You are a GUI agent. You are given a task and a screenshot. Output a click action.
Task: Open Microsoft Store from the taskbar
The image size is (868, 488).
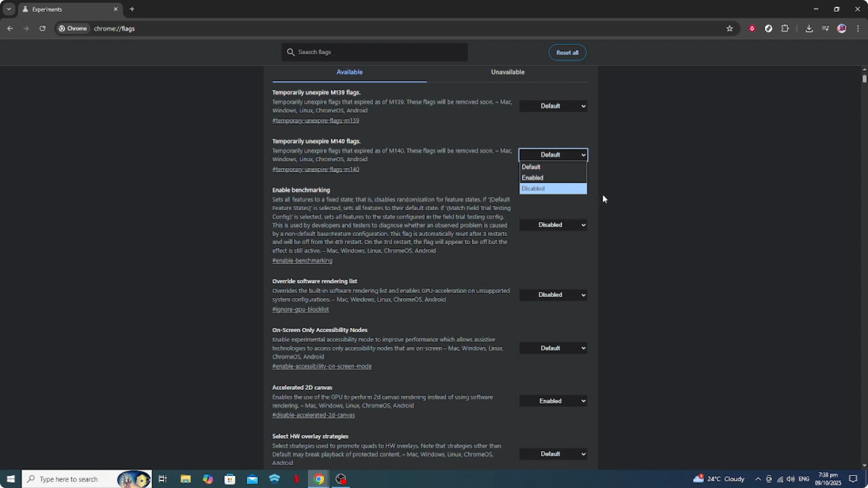pos(230,479)
